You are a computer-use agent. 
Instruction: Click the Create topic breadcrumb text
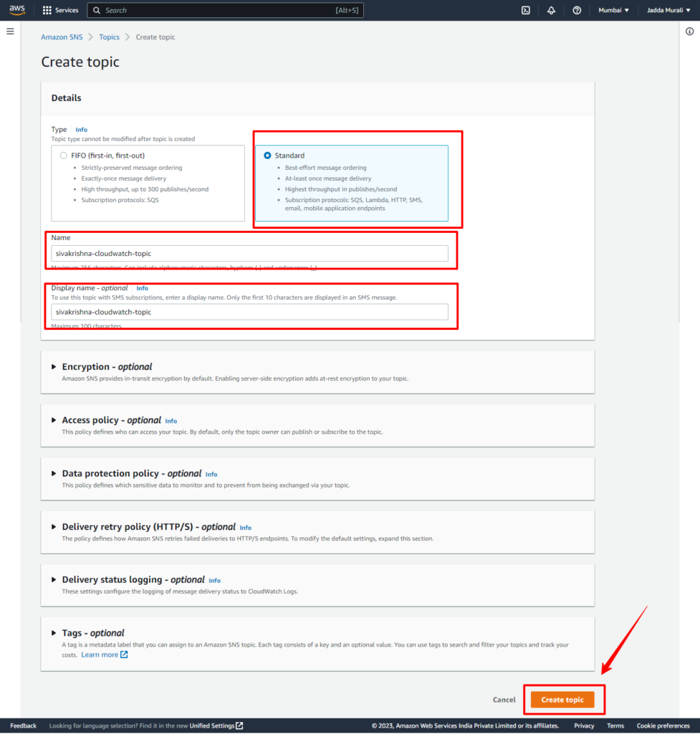(x=155, y=37)
